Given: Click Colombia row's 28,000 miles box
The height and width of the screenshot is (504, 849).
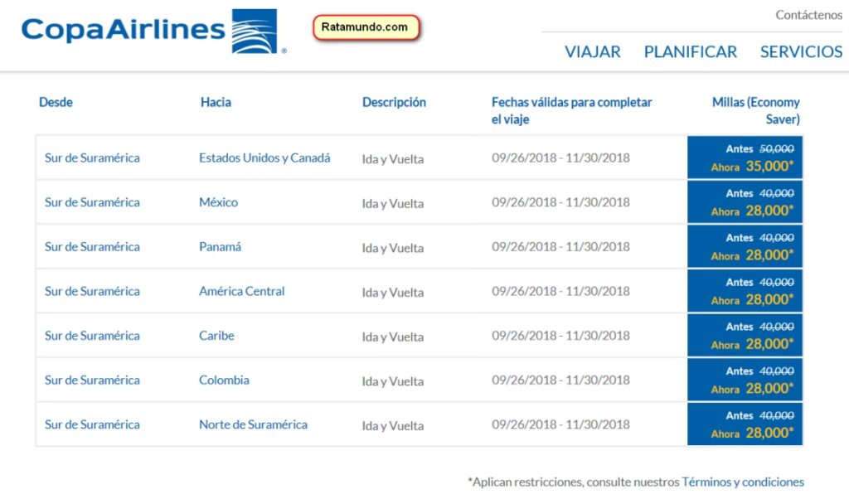Looking at the screenshot, I should click(745, 380).
